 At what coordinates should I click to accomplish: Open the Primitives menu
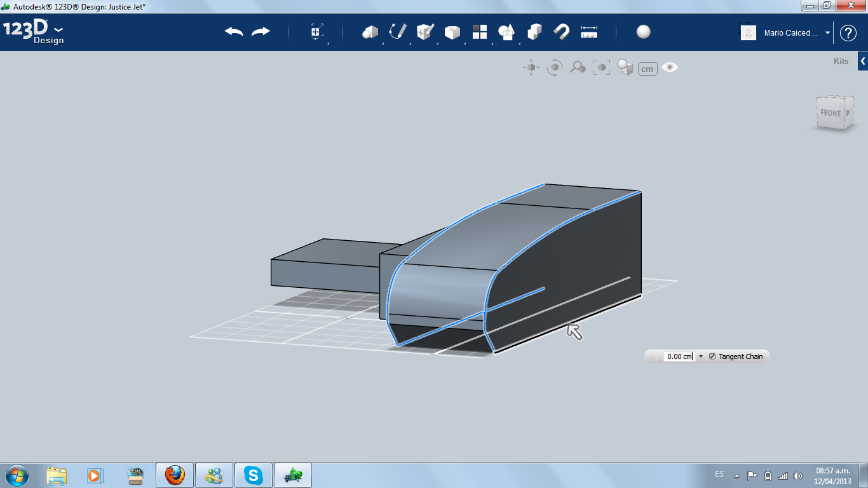point(370,32)
